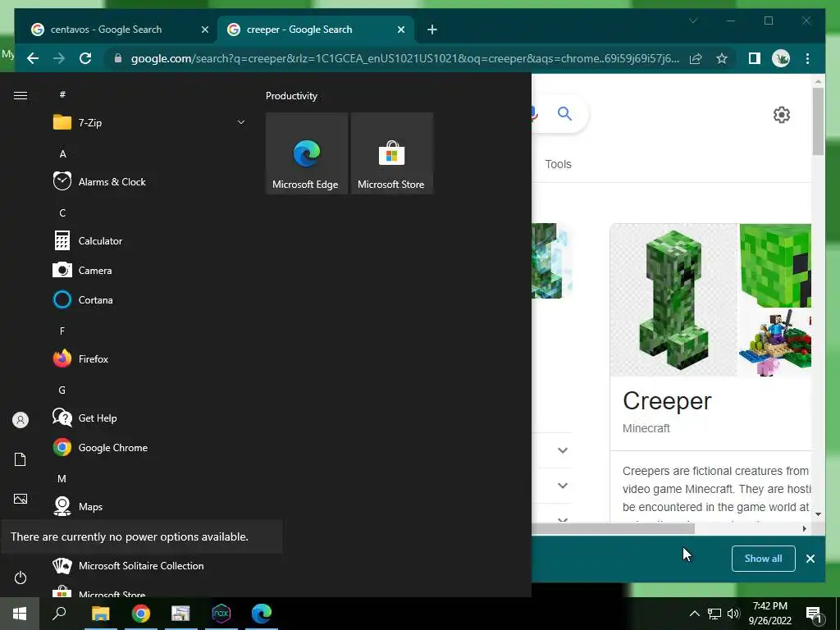Share this page from the address bar
The image size is (840, 630).
click(x=696, y=58)
